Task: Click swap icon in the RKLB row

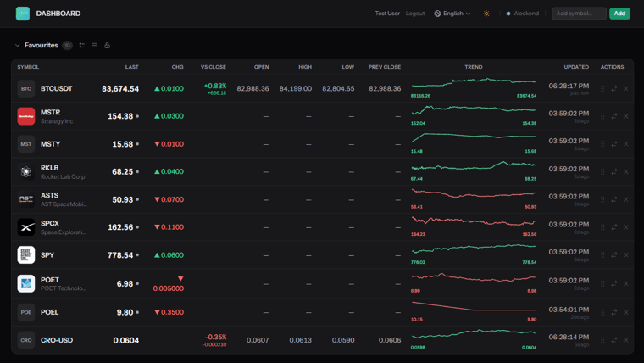Action: (614, 172)
